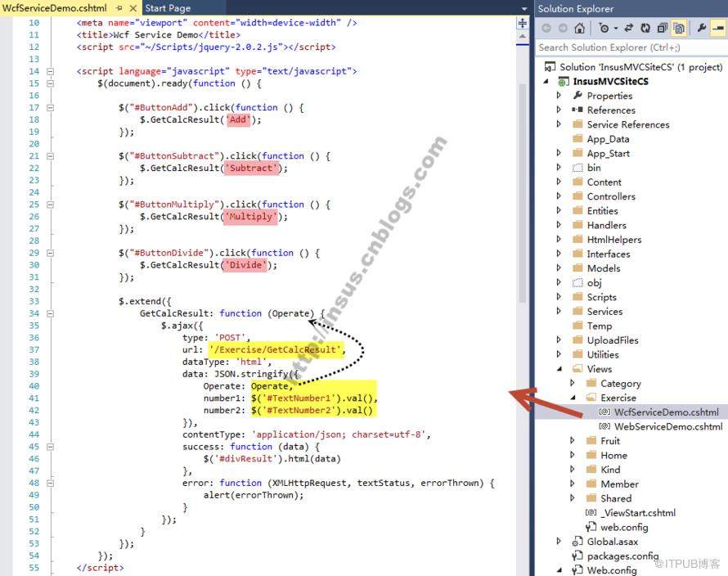Collapse the error function block at line 48
The width and height of the screenshot is (728, 576).
click(x=50, y=483)
